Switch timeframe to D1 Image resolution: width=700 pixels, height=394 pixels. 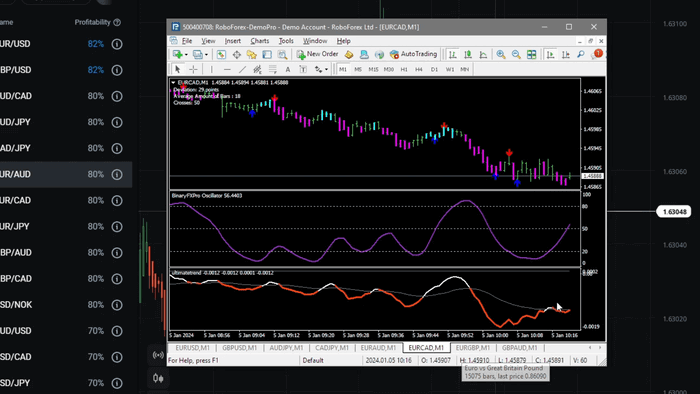[434, 69]
